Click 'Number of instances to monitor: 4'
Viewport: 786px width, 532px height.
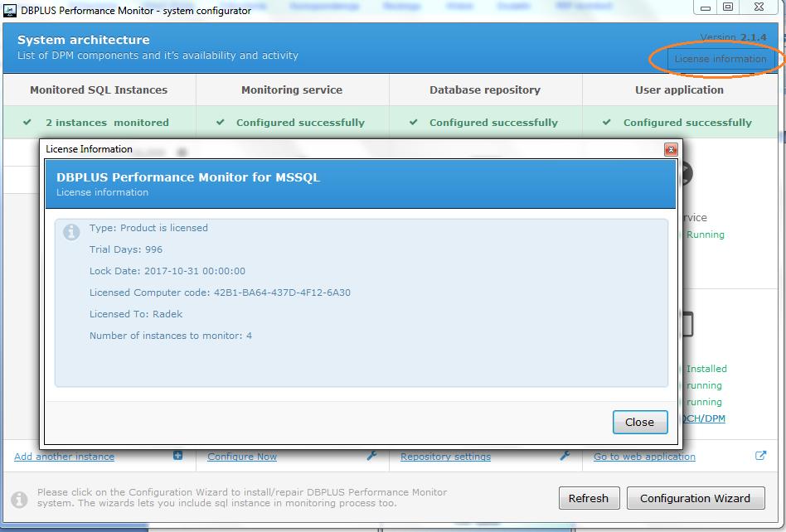[x=171, y=336]
